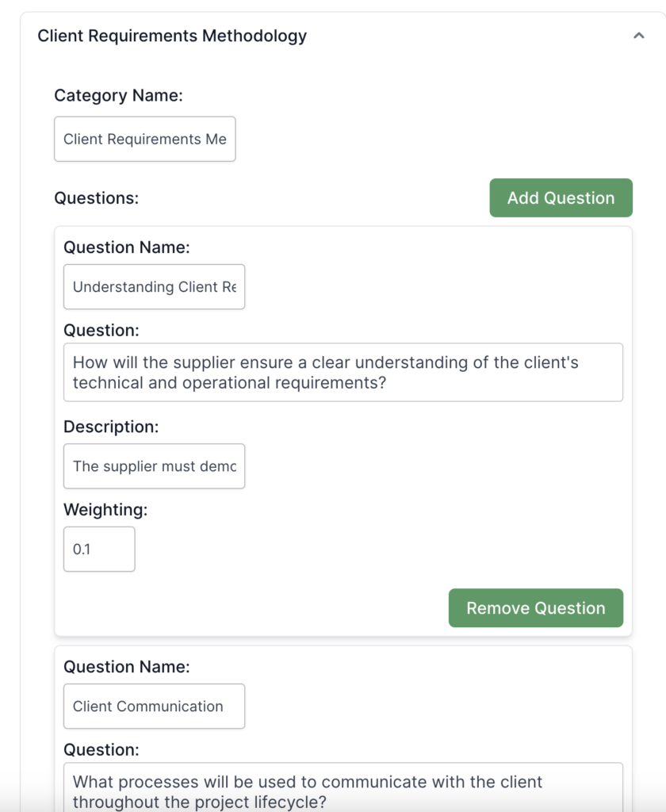The image size is (666, 812).
Task: Edit the supplier understanding question textarea
Action: pos(343,373)
